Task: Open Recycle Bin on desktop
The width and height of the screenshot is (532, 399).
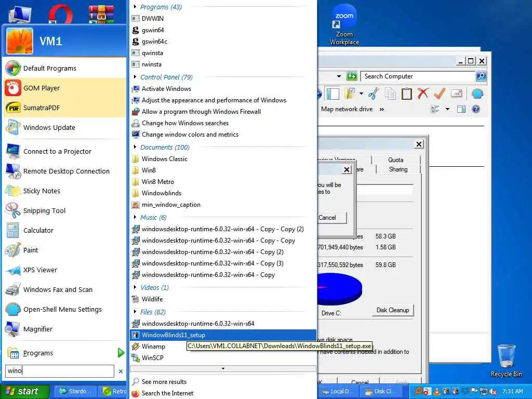Action: click(506, 361)
